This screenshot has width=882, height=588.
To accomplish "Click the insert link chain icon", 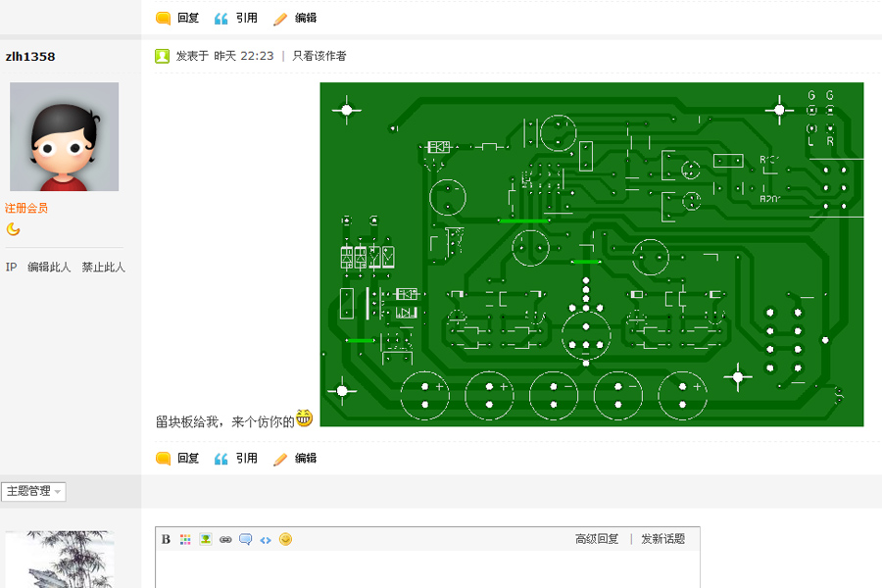I will tap(225, 540).
